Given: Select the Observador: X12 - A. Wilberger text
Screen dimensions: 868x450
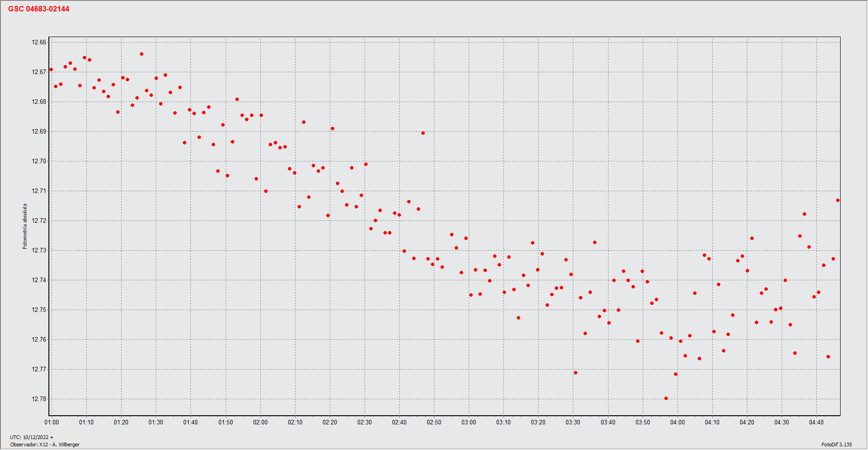Looking at the screenshot, I should click(45, 445).
